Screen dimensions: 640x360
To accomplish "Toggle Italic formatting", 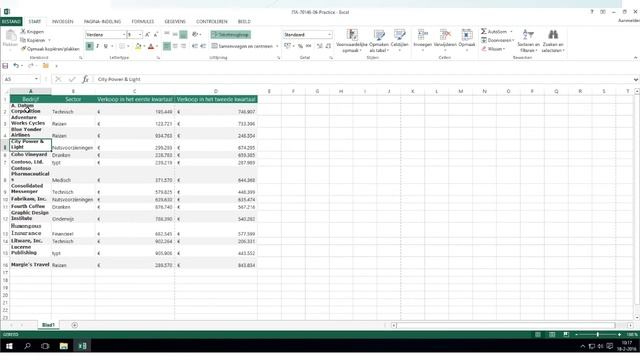I will (x=98, y=46).
